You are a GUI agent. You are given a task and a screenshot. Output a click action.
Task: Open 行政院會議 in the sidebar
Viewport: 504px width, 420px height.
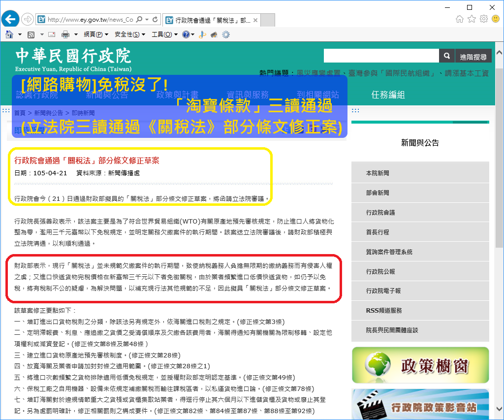(420, 212)
